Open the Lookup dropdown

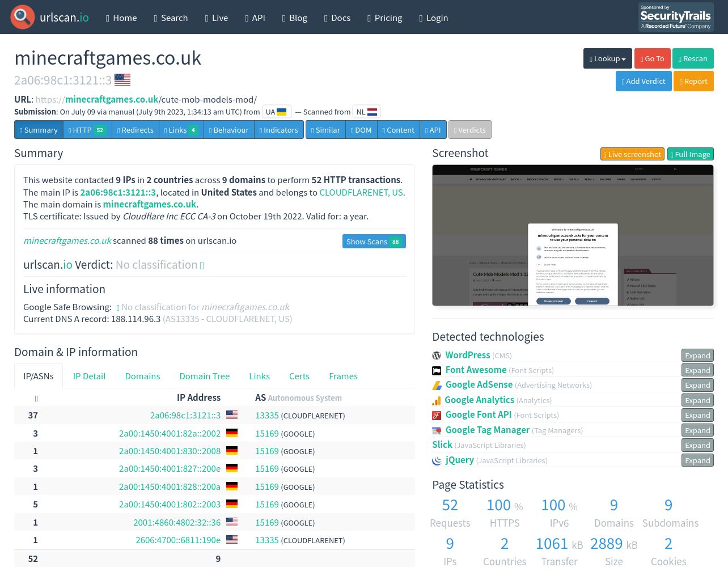point(608,58)
